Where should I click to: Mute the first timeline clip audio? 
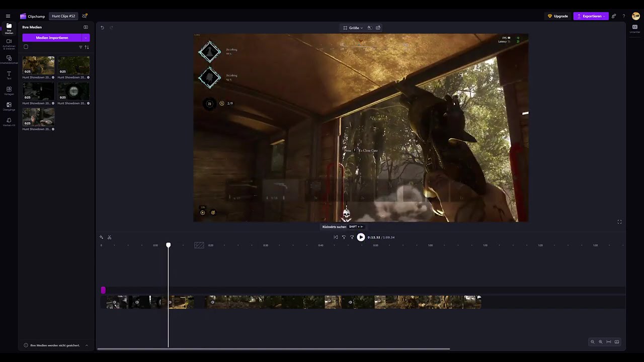point(115,302)
